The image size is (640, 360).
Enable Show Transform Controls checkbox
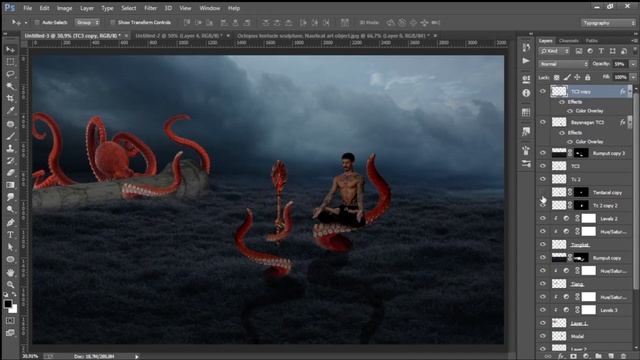click(113, 22)
